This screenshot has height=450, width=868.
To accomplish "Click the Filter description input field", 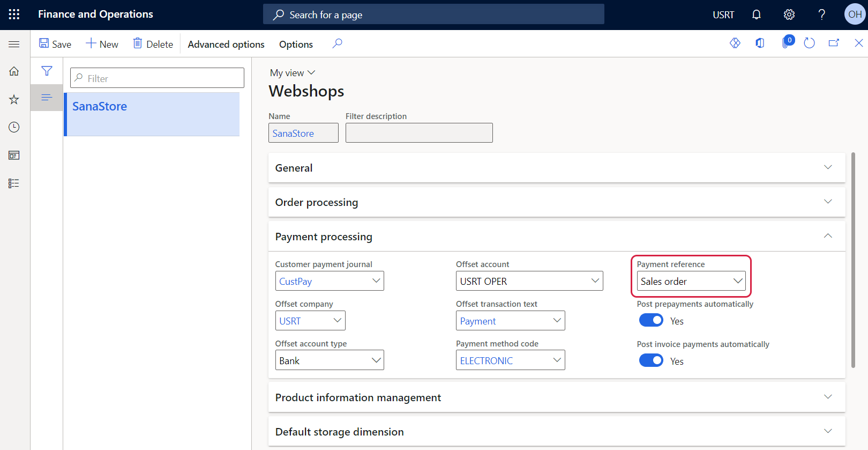I will 418,133.
